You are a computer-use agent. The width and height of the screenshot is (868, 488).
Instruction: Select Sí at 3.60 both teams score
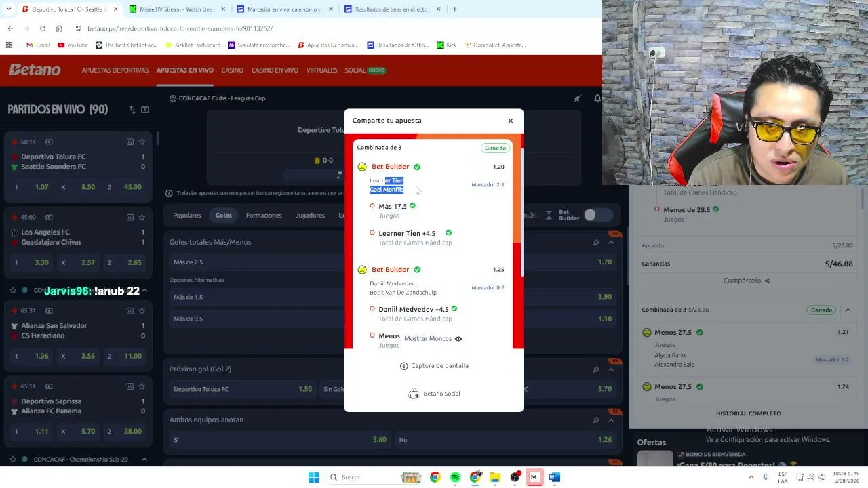[279, 440]
